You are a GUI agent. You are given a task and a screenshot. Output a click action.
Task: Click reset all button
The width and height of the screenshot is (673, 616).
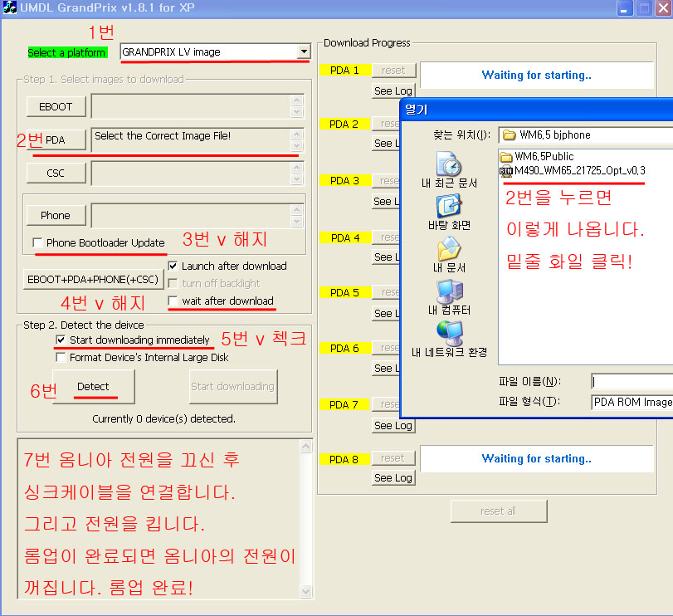coord(499,511)
